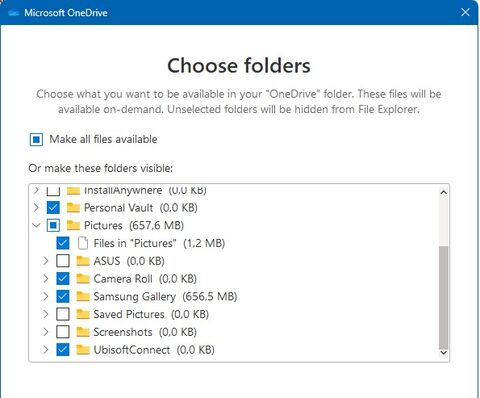Collapse the Pictures folder
This screenshot has height=398, width=480.
(36, 225)
